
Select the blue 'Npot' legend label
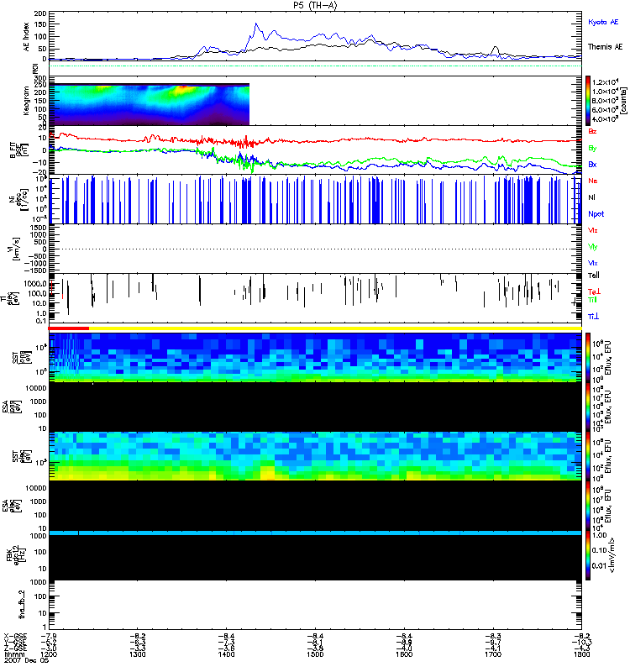[x=596, y=214]
